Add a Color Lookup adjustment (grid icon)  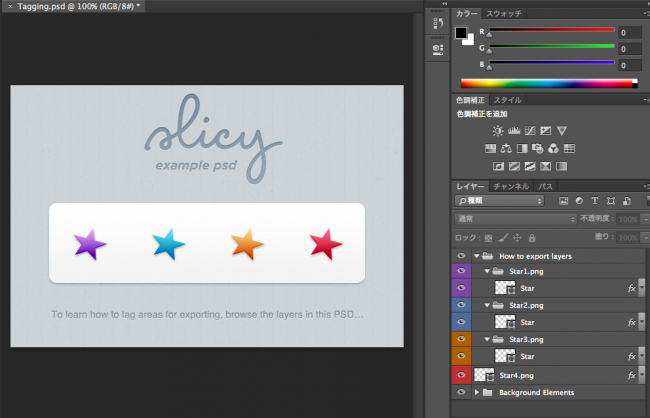[x=570, y=148]
